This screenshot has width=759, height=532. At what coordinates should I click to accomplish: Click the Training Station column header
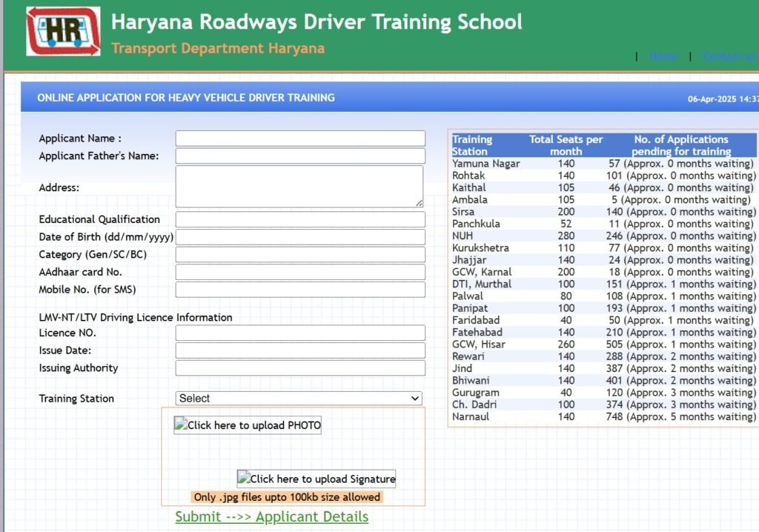(x=472, y=145)
